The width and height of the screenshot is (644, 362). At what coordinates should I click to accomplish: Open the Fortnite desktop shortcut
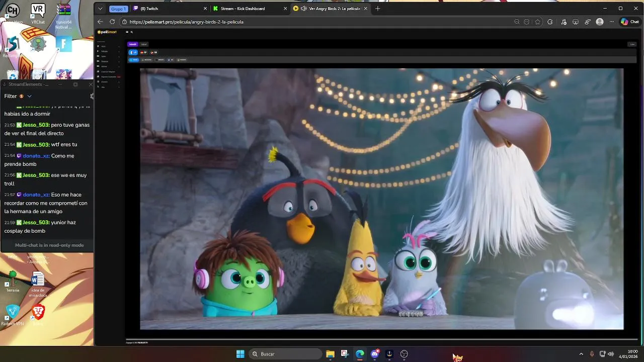[x=64, y=44]
